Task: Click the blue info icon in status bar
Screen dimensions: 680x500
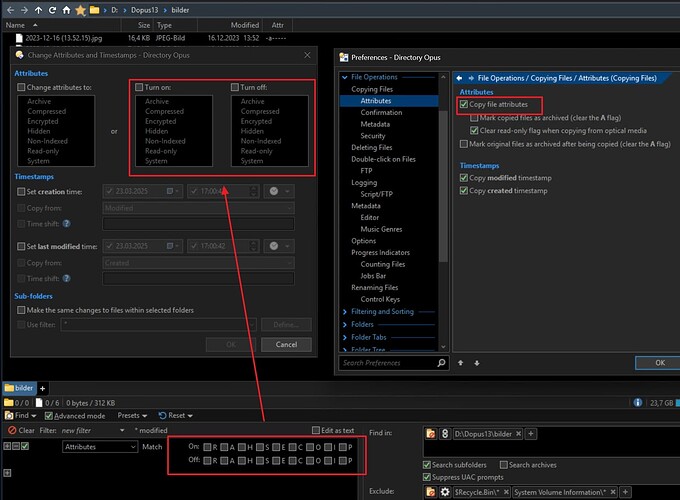Action: pyautogui.click(x=638, y=402)
